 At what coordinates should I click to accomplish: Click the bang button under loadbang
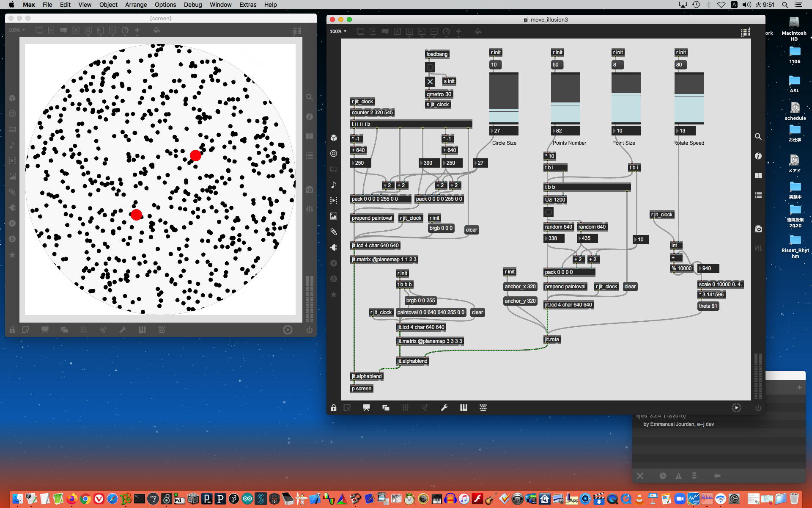coord(430,67)
